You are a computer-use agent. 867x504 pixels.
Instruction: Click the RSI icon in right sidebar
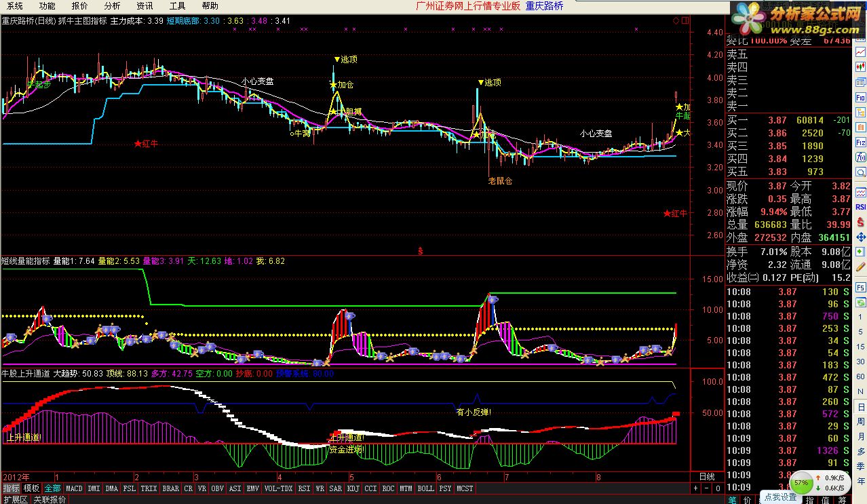(x=860, y=207)
